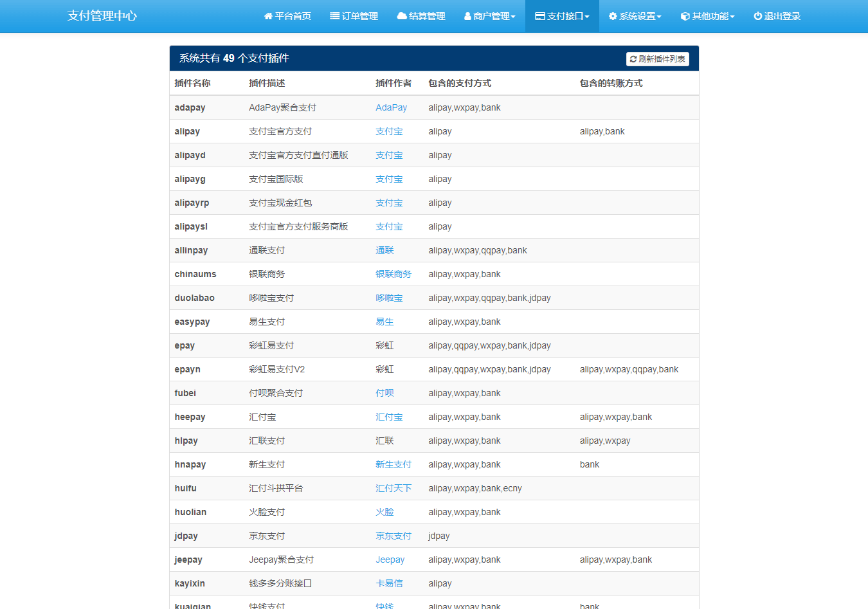Click the list icon beside 订单管理
Viewport: 868px width, 609px height.
click(334, 16)
